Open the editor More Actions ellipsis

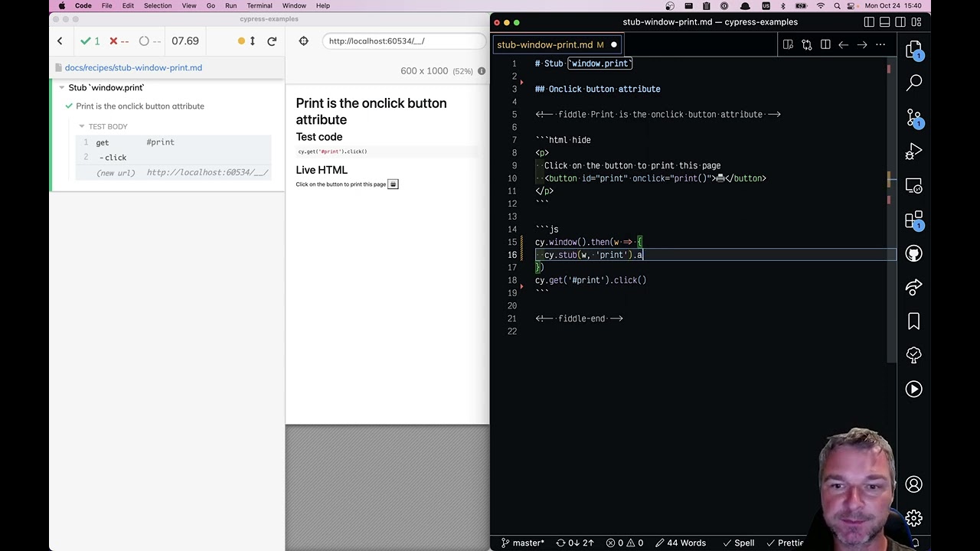(880, 44)
